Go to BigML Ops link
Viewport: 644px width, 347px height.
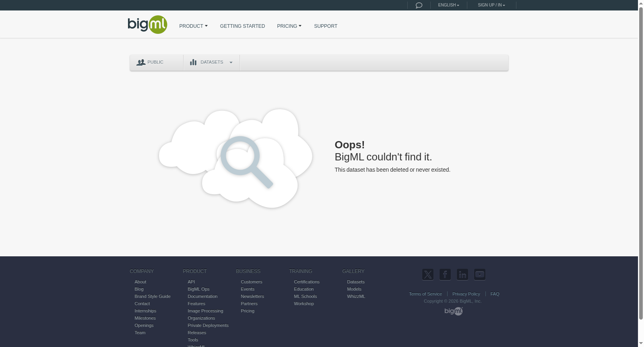click(198, 289)
